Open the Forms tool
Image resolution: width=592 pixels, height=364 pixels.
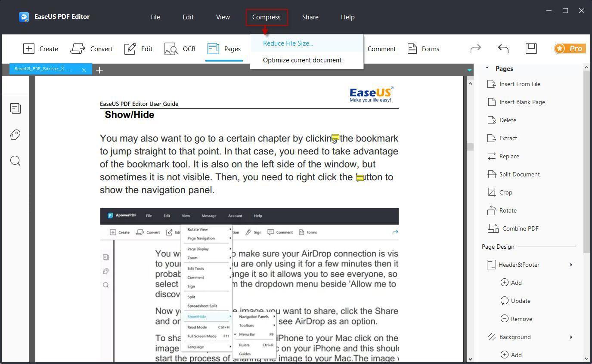423,49
